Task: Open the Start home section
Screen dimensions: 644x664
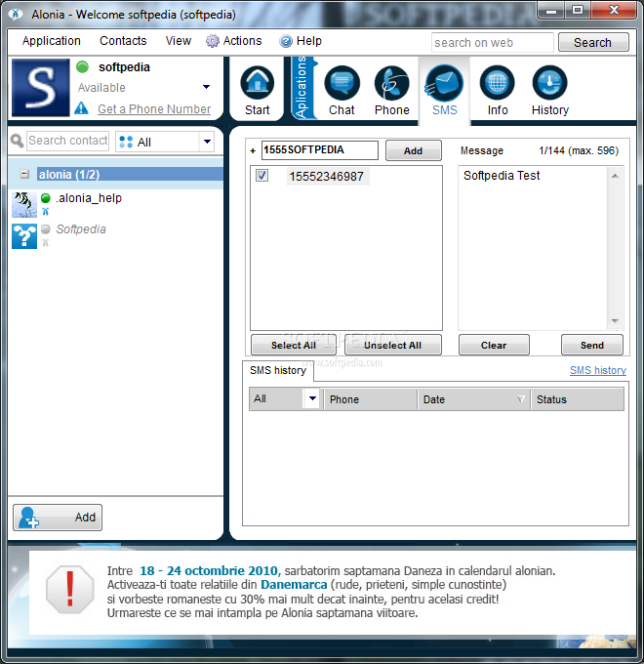Action: [257, 91]
